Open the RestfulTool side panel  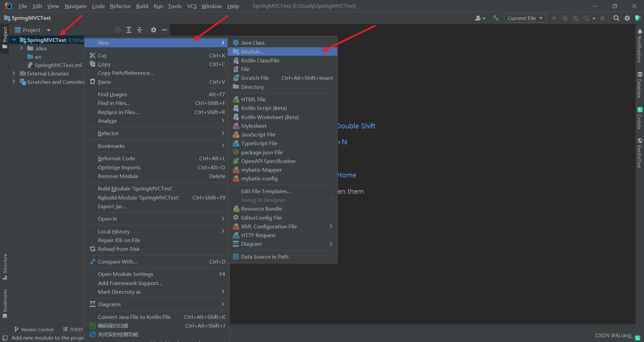(640, 153)
